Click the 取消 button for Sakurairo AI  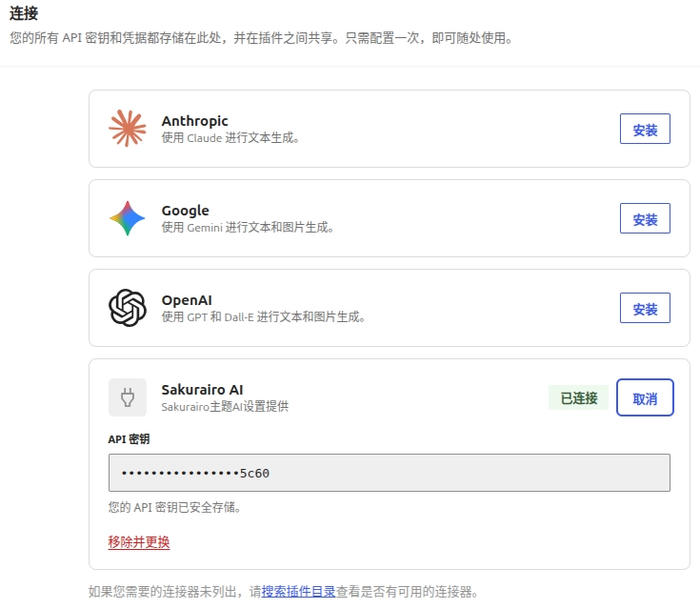click(645, 397)
